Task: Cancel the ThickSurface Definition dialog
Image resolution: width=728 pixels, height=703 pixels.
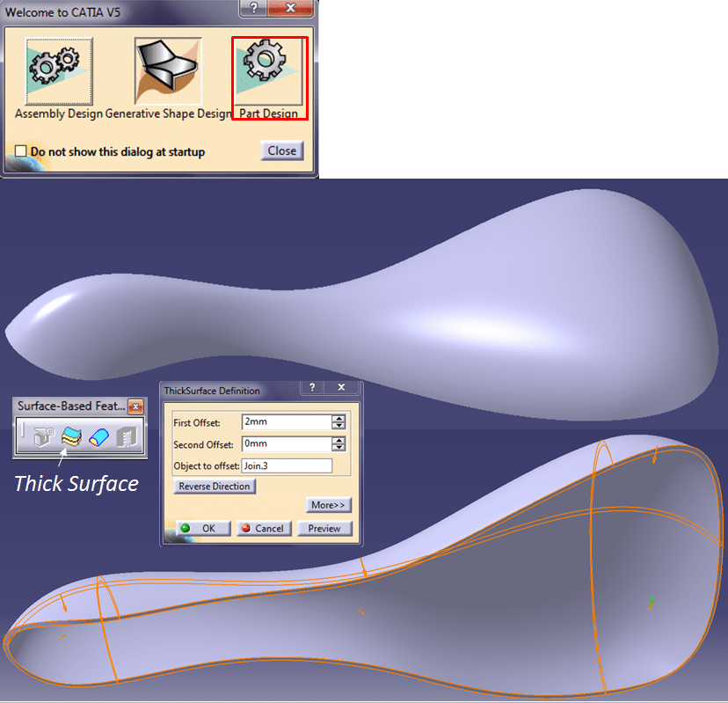Action: tap(263, 529)
